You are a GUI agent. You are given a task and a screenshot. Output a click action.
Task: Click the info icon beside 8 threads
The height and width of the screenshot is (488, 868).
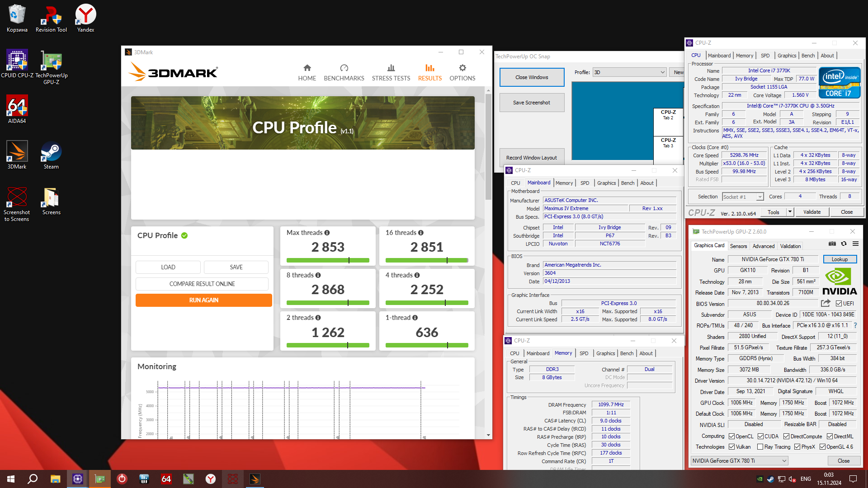click(318, 275)
